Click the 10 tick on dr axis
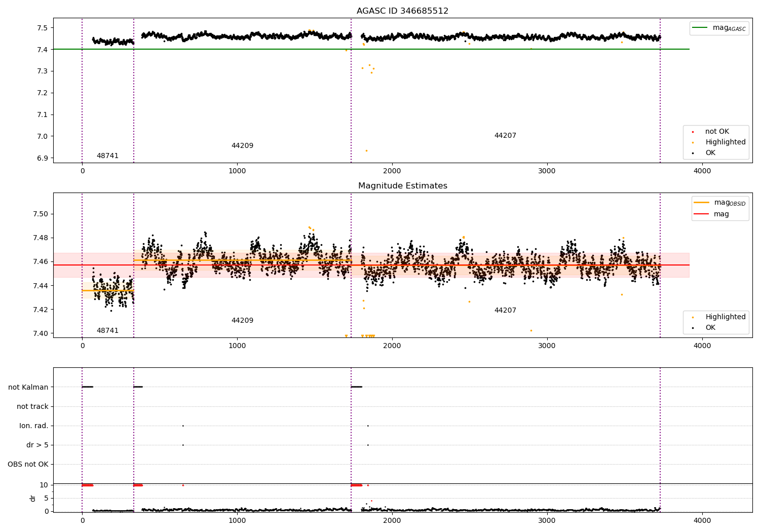 click(44, 485)
